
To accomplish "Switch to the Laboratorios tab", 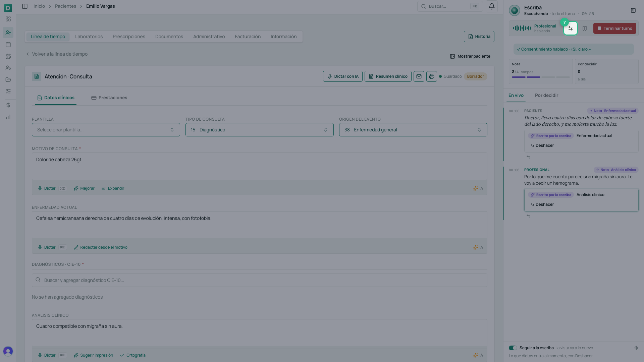I will click(89, 37).
